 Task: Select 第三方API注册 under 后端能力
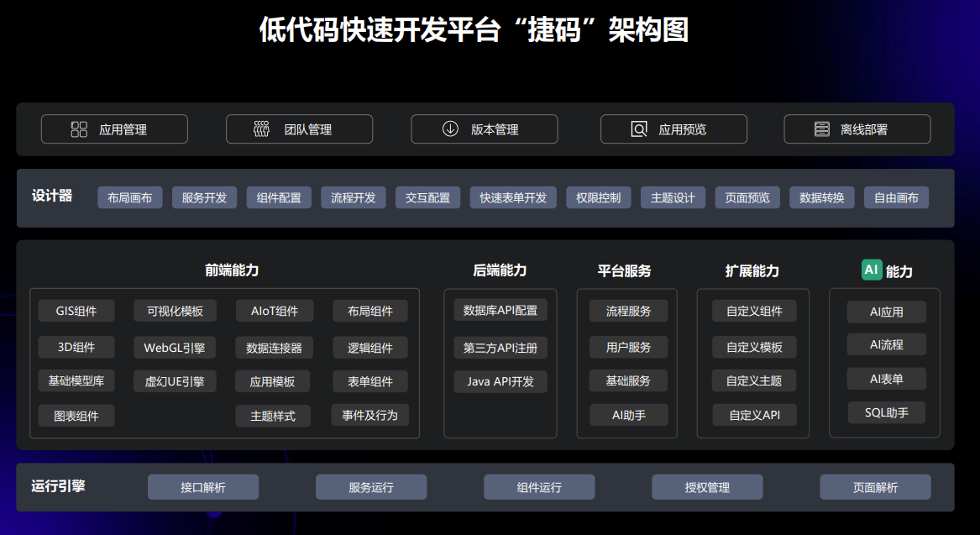tap(500, 348)
